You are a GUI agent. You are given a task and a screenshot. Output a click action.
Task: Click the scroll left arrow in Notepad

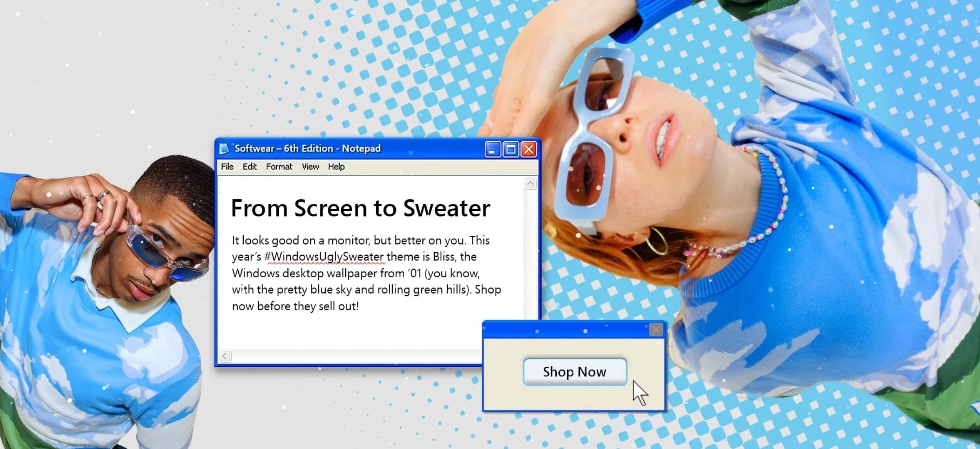224,356
